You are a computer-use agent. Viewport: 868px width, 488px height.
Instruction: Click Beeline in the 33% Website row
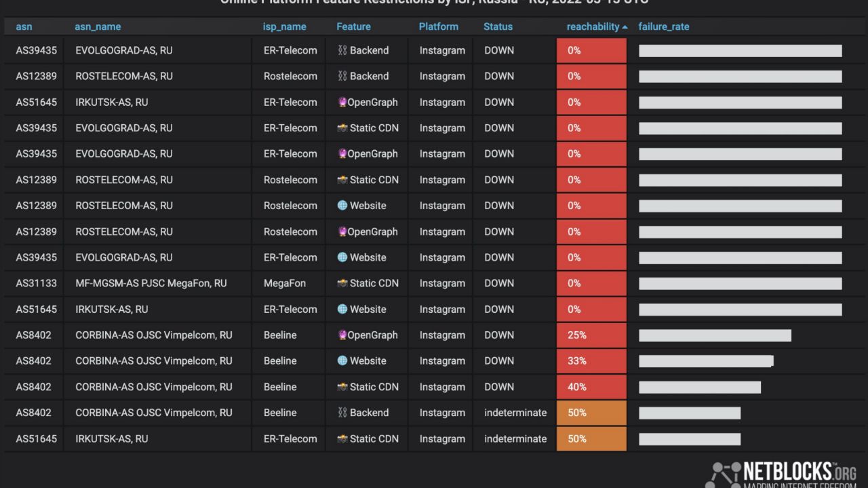click(x=280, y=360)
